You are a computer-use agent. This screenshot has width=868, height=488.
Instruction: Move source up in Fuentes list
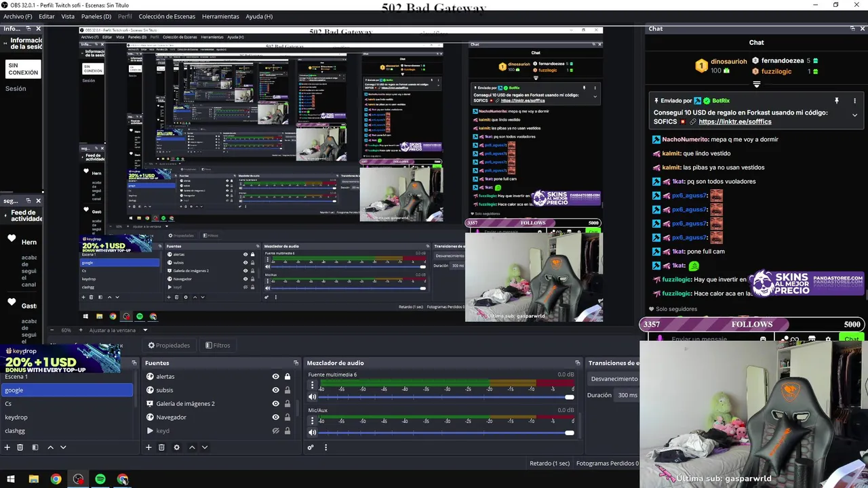[x=192, y=447]
